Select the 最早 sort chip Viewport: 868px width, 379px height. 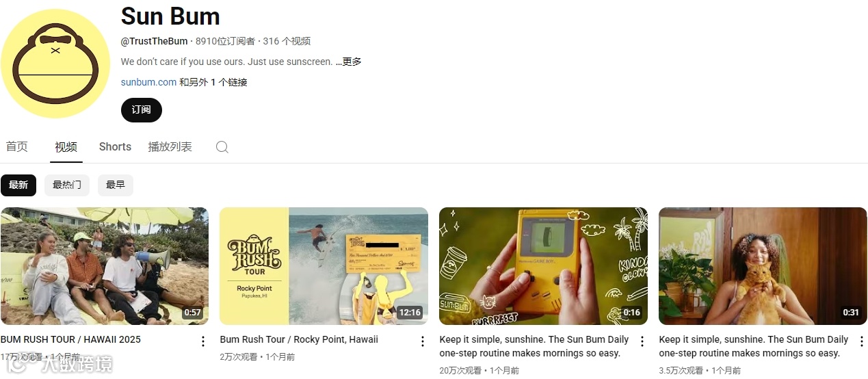[116, 185]
